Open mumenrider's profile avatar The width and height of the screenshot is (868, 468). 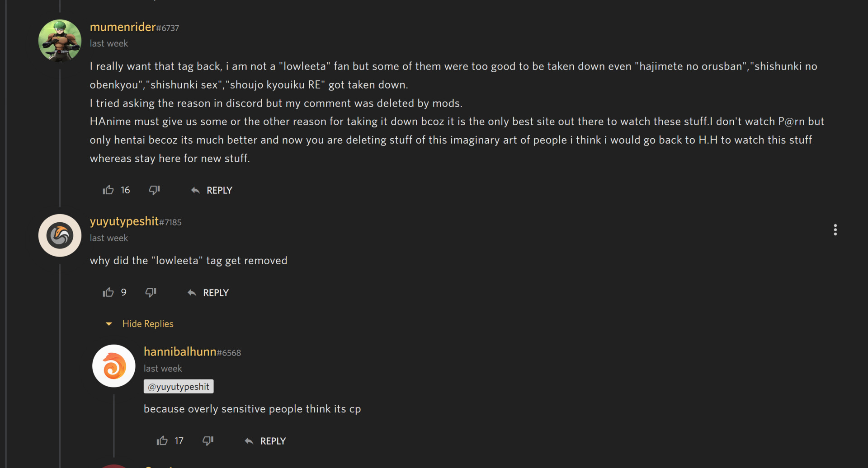[60, 41]
